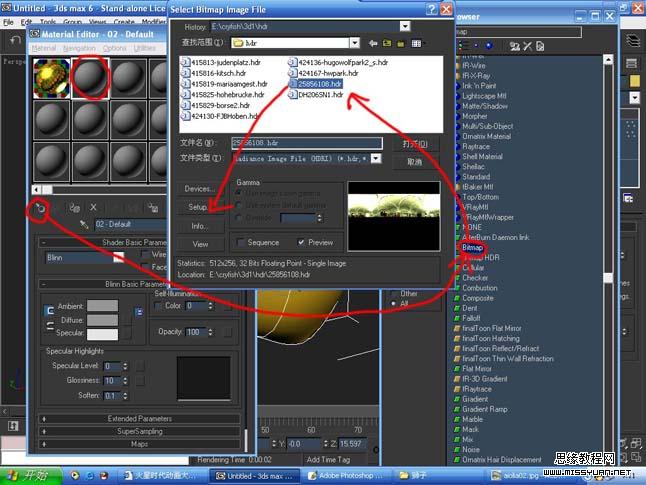Select the 02 - Default material sphere
Viewport: 646px width, 485px height.
click(90, 78)
